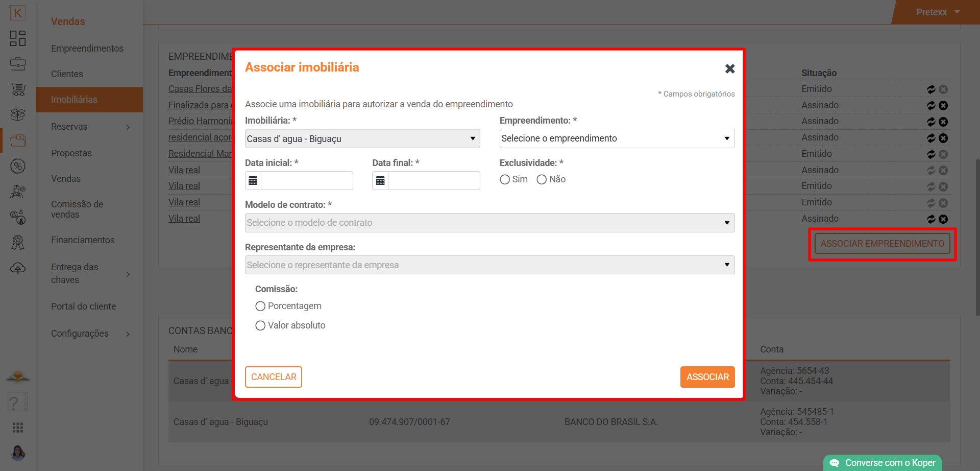Image resolution: width=980 pixels, height=471 pixels.
Task: Click the shopping cart sidebar icon
Action: point(18,89)
